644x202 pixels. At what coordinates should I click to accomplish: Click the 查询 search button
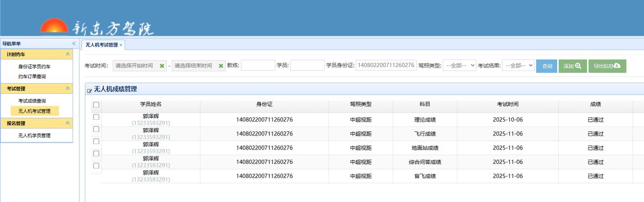[x=547, y=66]
